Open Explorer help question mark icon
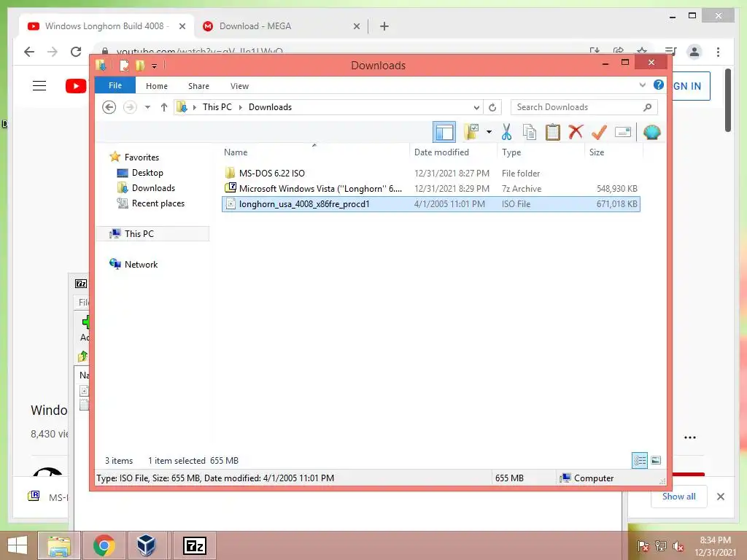 [659, 85]
